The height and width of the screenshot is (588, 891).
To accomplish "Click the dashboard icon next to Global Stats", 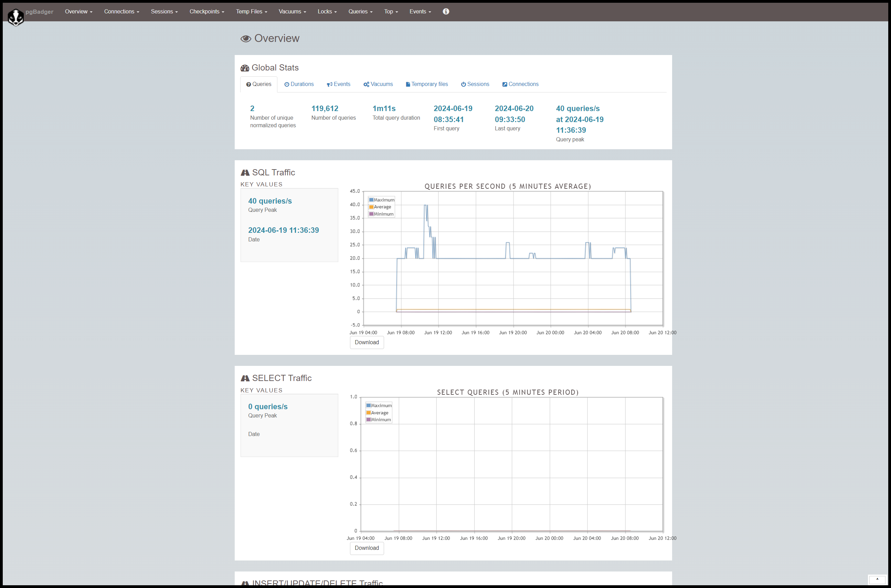I will (x=245, y=68).
